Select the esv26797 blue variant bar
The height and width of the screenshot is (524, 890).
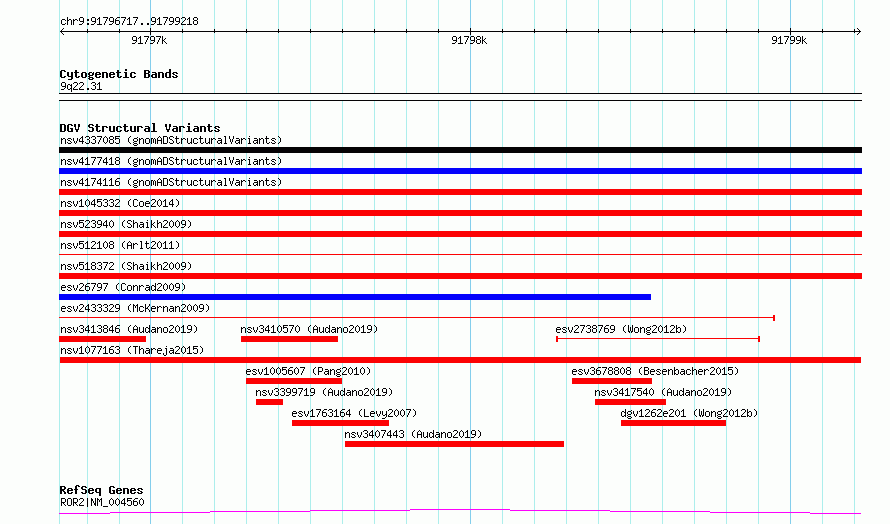[x=355, y=297]
